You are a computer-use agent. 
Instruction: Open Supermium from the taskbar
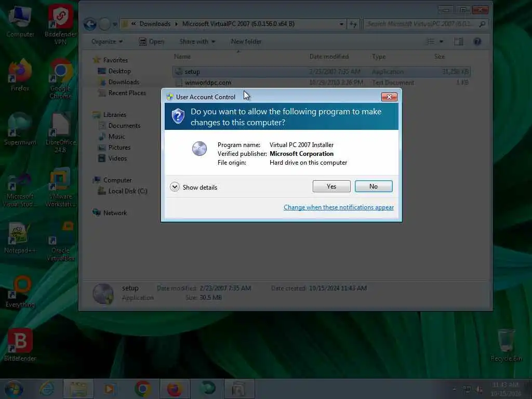tap(207, 389)
